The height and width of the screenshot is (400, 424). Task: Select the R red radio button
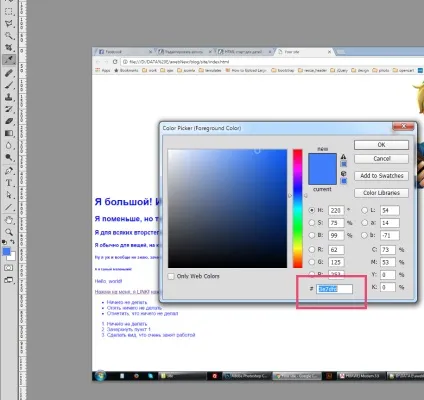[312, 250]
